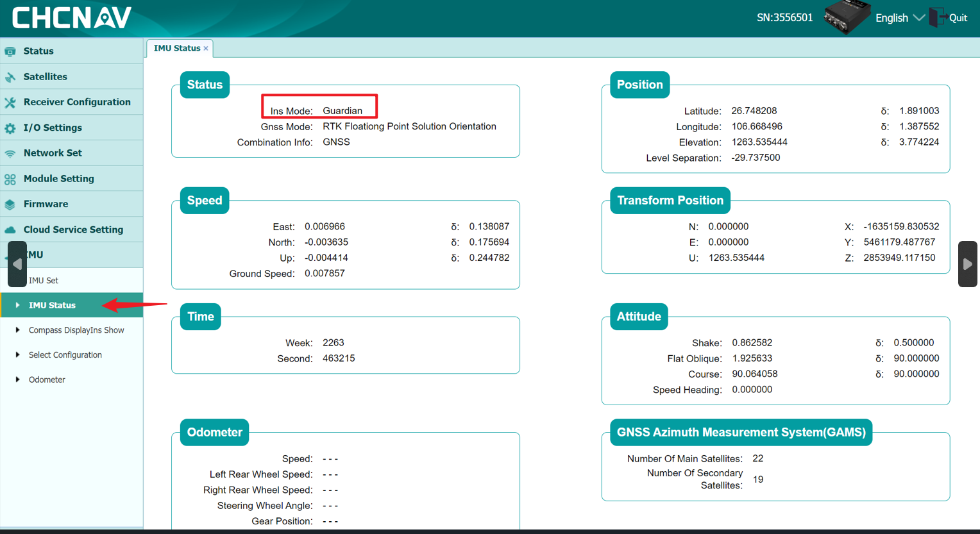The height and width of the screenshot is (534, 980).
Task: Click the Receiver Configuration wrench icon
Action: 10,102
